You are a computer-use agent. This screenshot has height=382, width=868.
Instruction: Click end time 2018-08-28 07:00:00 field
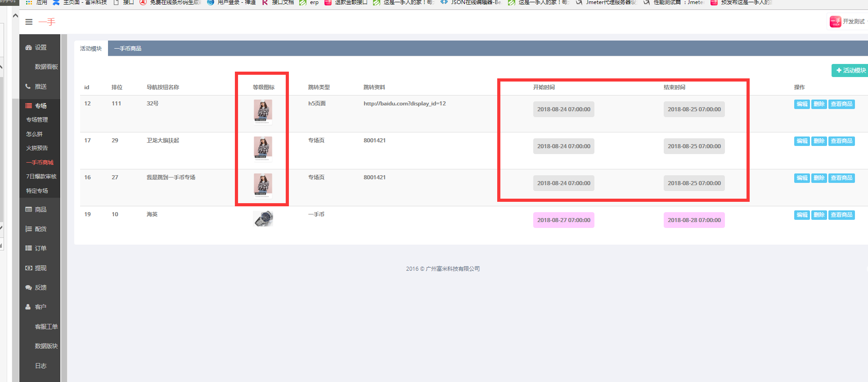[694, 220]
